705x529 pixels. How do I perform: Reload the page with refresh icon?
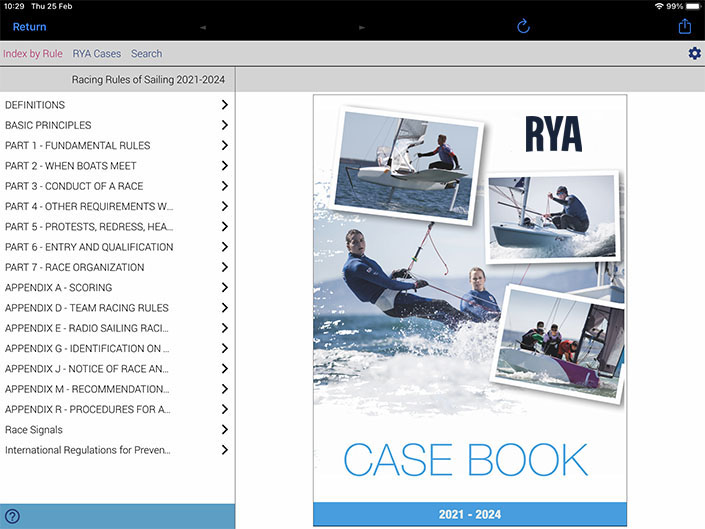(523, 26)
